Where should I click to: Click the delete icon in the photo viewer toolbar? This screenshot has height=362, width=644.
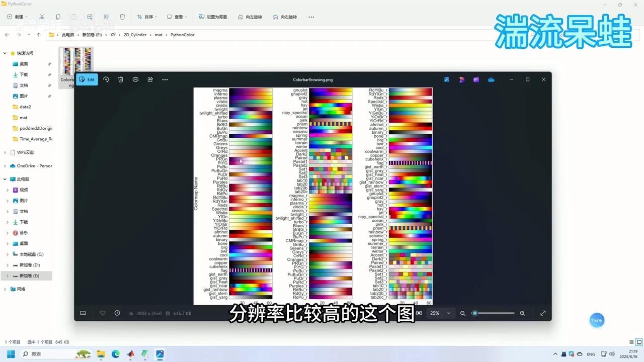pos(121,79)
